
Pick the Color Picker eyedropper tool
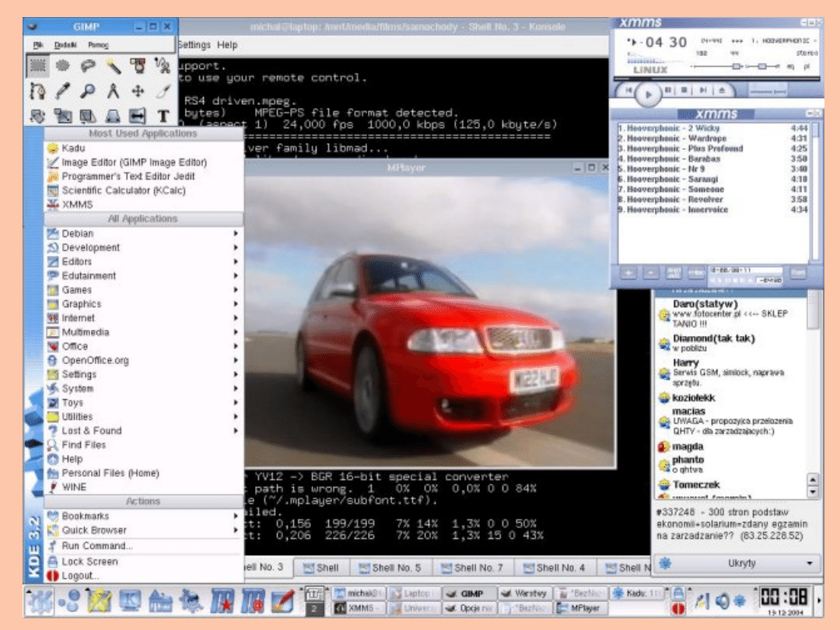click(x=63, y=91)
